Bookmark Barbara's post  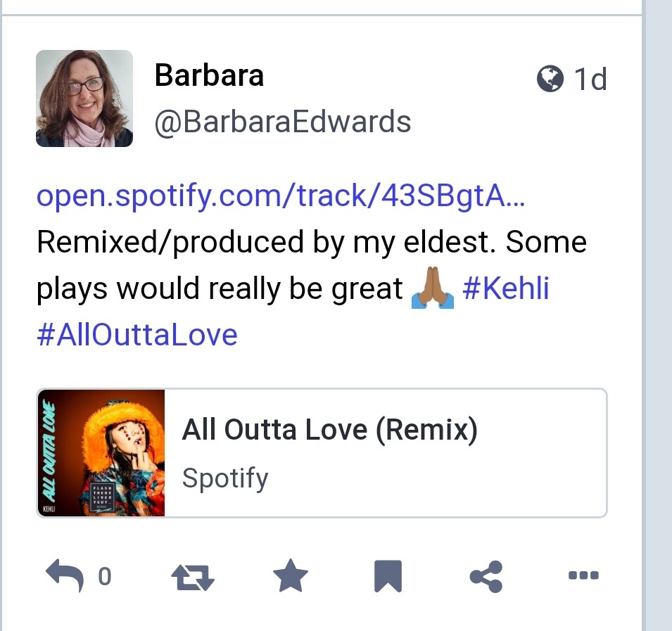(x=388, y=576)
